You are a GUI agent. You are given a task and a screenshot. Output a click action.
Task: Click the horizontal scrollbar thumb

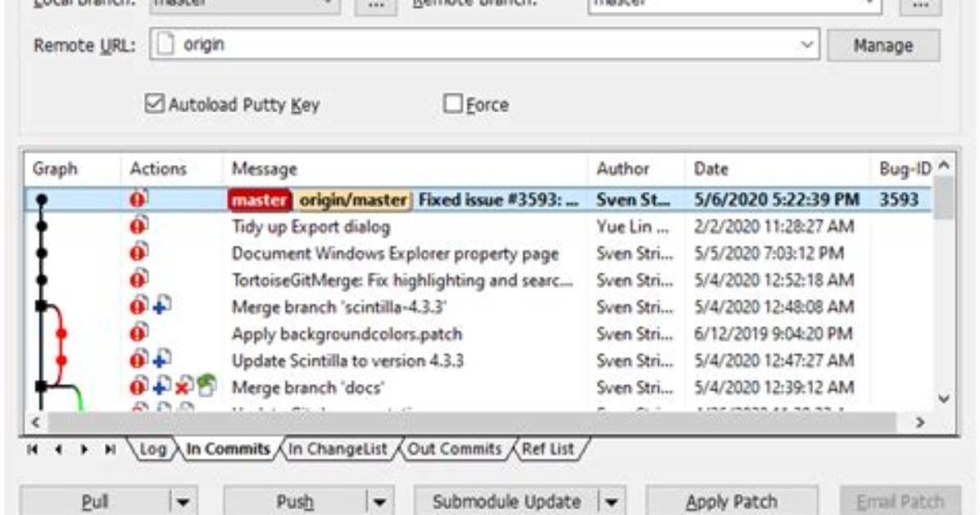pos(472,422)
